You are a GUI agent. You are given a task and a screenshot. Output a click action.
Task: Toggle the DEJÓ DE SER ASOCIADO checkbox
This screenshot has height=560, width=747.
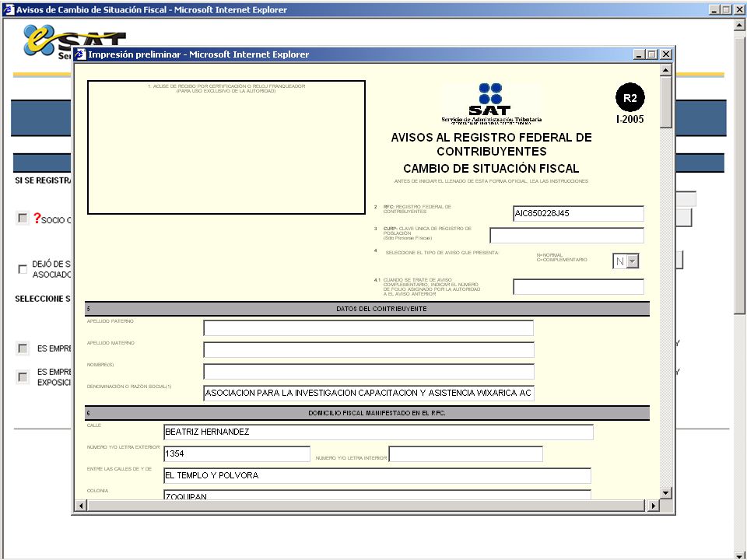[23, 269]
